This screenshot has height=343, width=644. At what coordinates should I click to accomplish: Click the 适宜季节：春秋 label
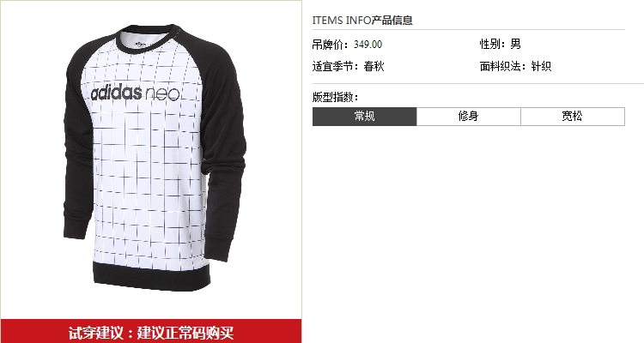(x=349, y=66)
